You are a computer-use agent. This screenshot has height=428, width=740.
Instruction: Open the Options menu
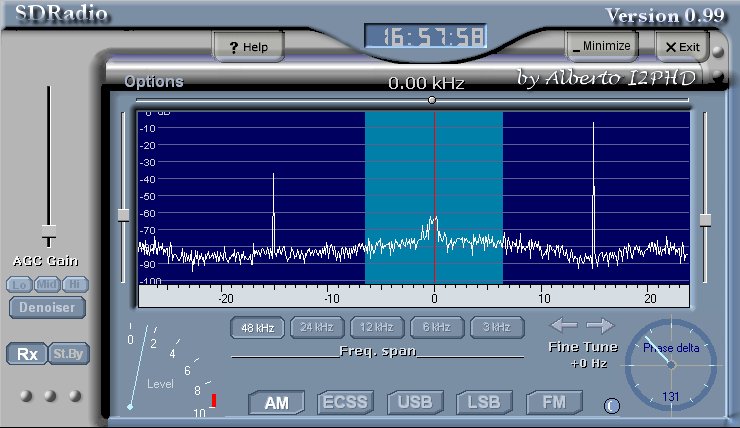154,81
